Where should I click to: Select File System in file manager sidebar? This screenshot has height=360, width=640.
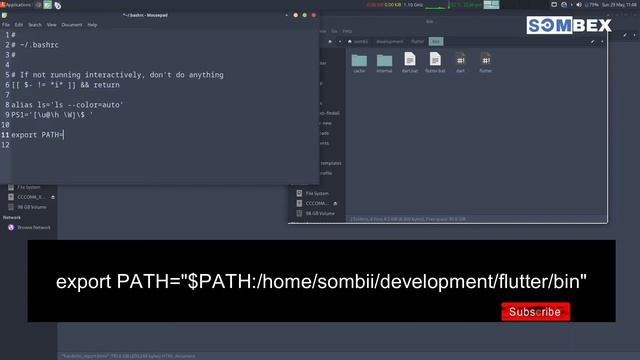313,193
